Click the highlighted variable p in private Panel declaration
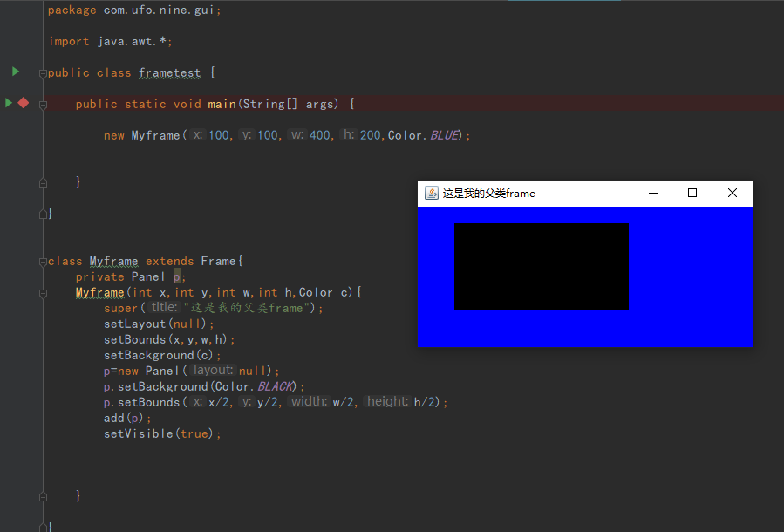Image resolution: width=784 pixels, height=532 pixels. coord(176,277)
